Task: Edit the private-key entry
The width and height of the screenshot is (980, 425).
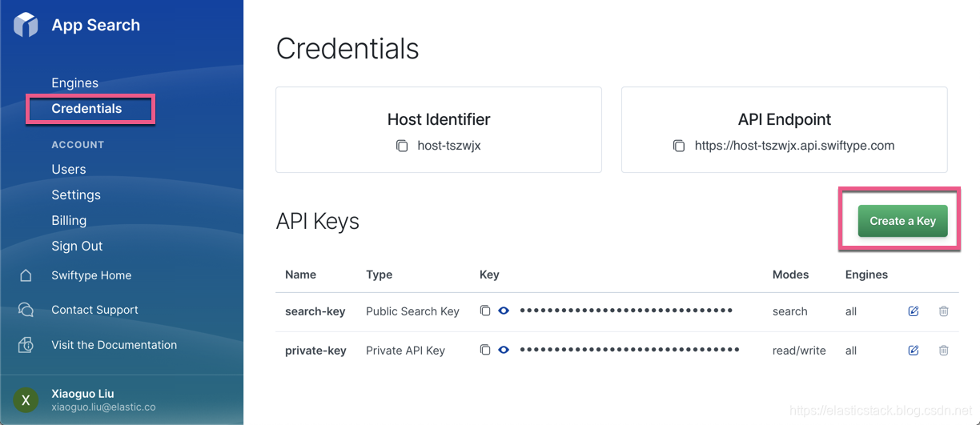Action: click(914, 350)
